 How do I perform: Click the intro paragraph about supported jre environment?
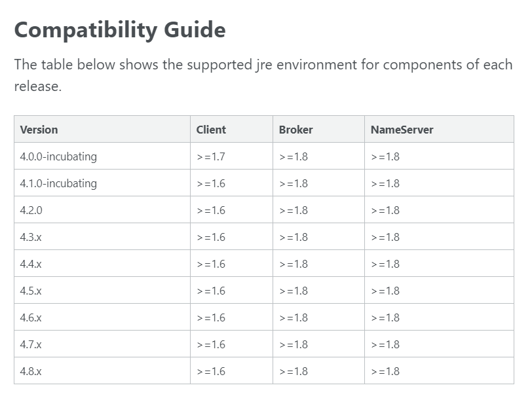[263, 75]
